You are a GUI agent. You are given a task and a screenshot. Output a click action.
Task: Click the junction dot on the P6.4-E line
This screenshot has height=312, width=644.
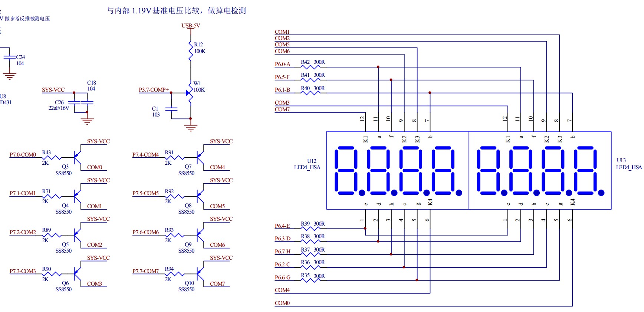[365, 229]
